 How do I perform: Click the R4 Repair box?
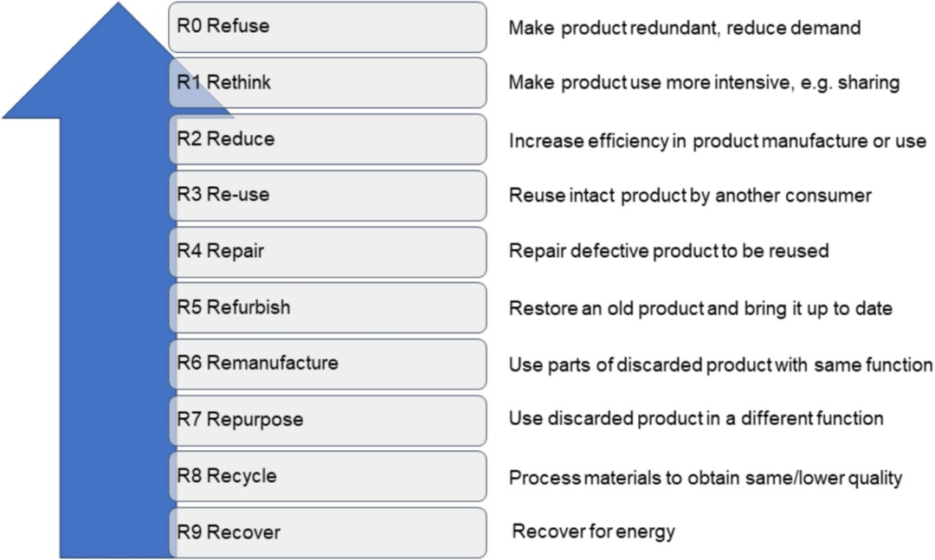(327, 251)
